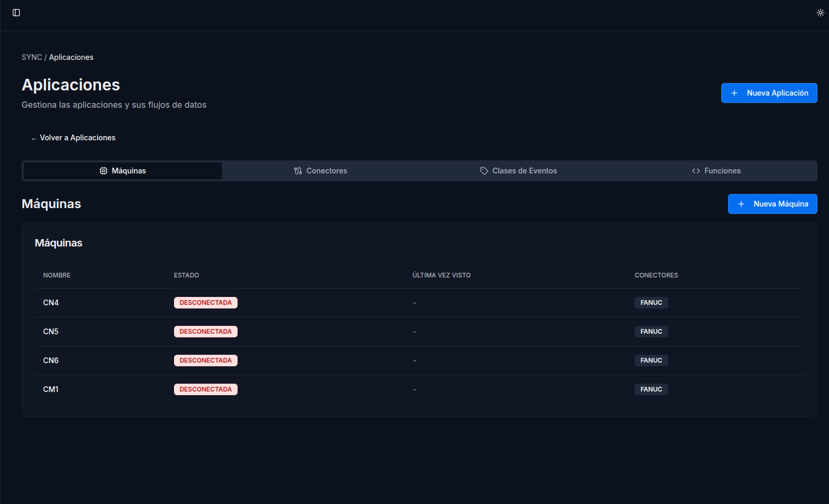Screen dimensions: 829x504
Task: Click the connector icon on Conectores tab
Action: click(x=298, y=171)
